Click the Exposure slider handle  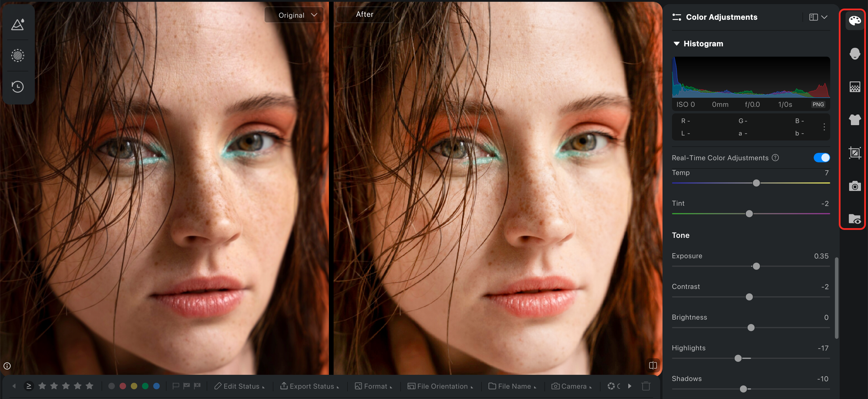point(756,266)
